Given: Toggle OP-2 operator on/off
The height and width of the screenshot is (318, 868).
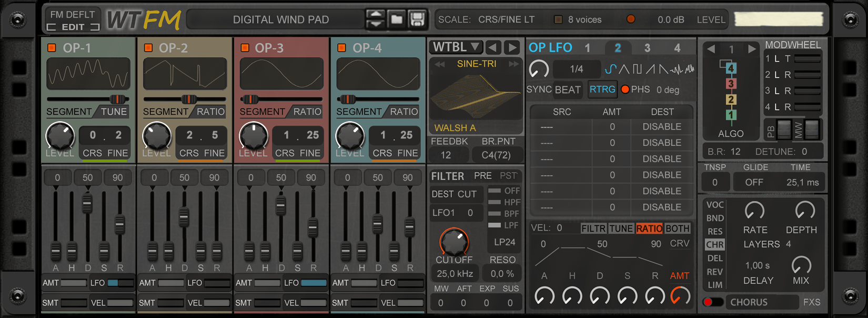Looking at the screenshot, I should [x=148, y=48].
